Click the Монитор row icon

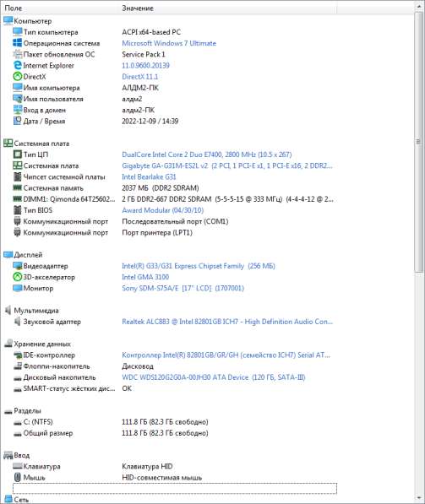click(17, 288)
